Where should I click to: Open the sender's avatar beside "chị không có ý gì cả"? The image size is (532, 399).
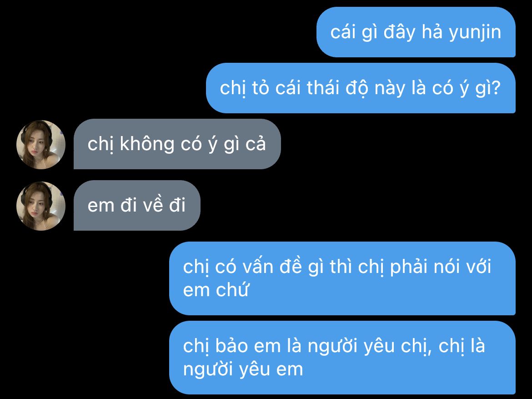pos(41,144)
